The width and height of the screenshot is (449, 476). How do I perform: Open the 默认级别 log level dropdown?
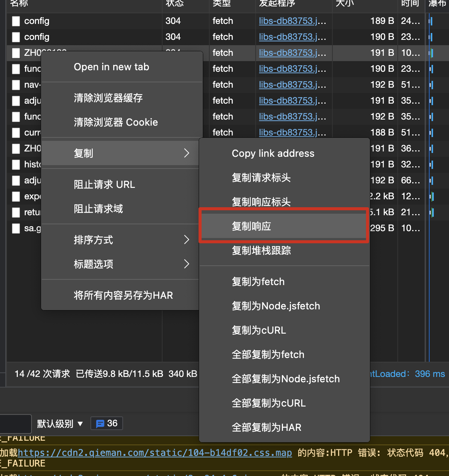pyautogui.click(x=60, y=423)
